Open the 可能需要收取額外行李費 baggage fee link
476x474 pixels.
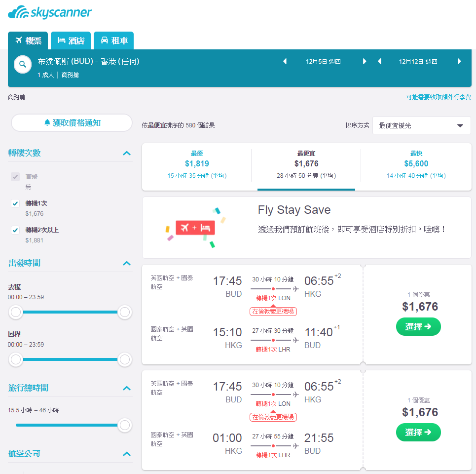coord(439,97)
